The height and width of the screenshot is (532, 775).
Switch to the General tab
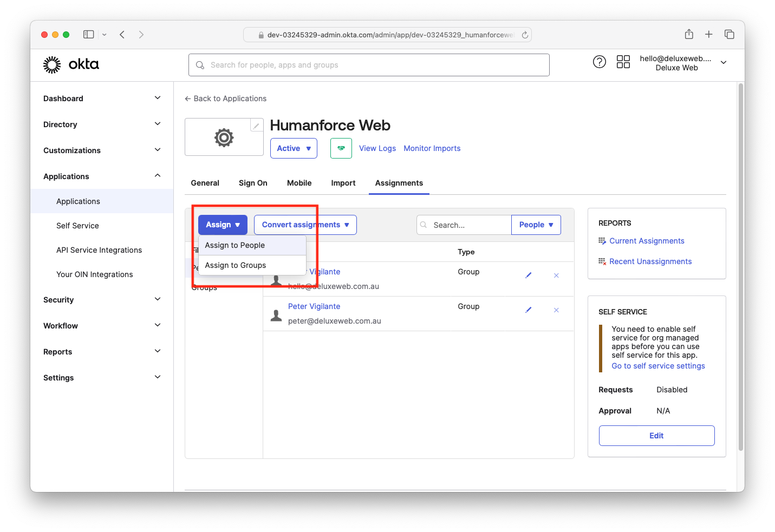[x=205, y=183]
